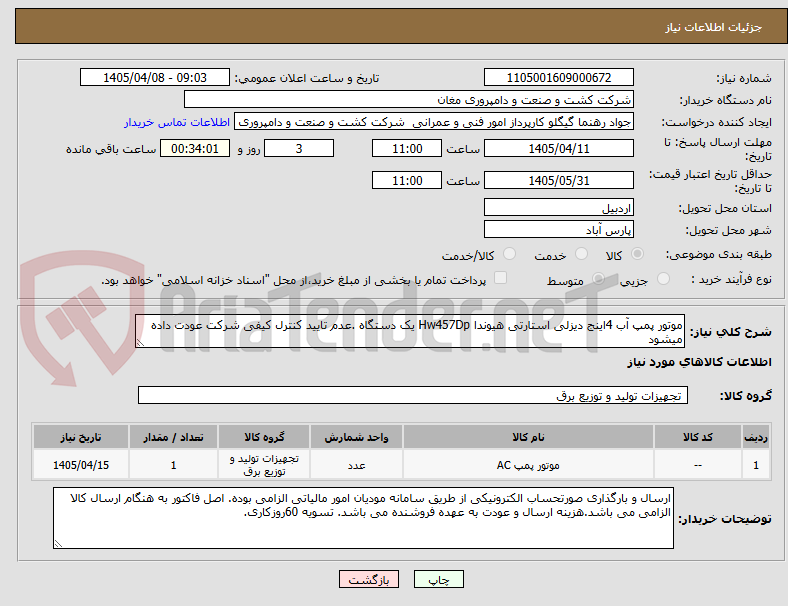Click the unit cell عدد

click(x=356, y=465)
